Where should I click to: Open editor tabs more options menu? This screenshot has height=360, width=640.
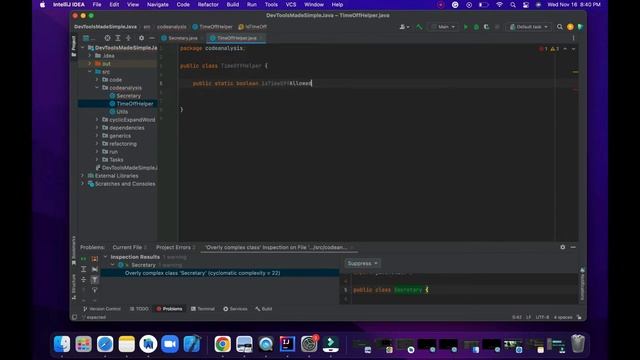click(573, 38)
